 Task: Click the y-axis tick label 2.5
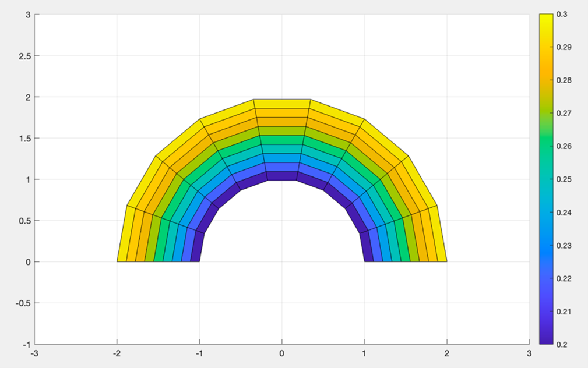(25, 56)
